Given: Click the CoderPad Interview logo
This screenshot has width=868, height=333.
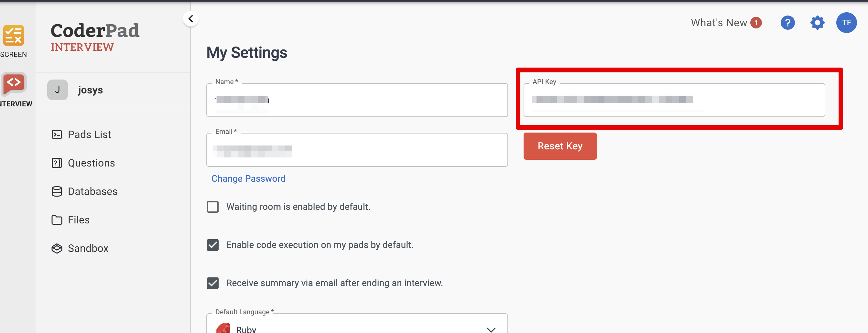Looking at the screenshot, I should (95, 37).
